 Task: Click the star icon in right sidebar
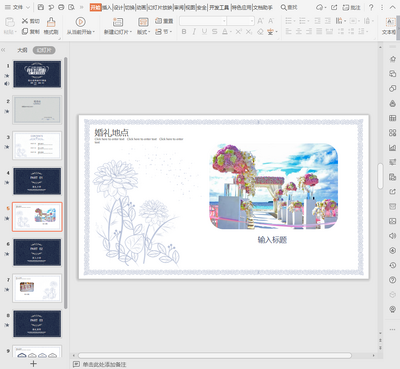click(x=392, y=59)
